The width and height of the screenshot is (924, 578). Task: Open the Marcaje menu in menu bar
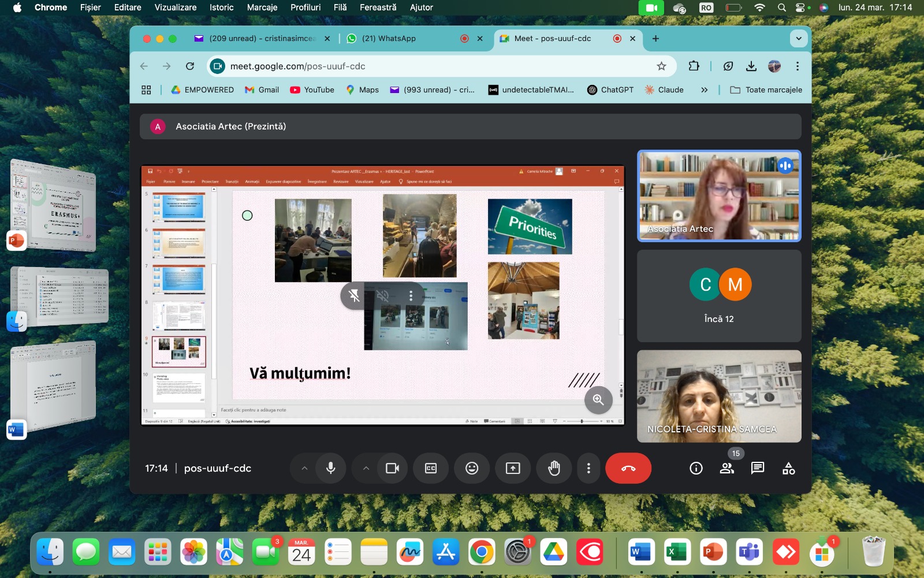pyautogui.click(x=262, y=8)
